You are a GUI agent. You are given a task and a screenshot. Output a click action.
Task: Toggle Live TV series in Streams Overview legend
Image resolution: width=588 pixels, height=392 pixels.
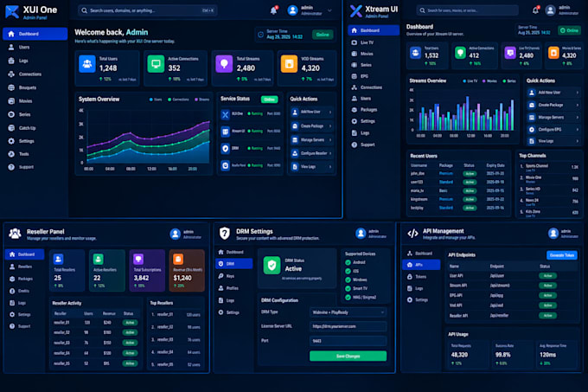tap(470, 81)
